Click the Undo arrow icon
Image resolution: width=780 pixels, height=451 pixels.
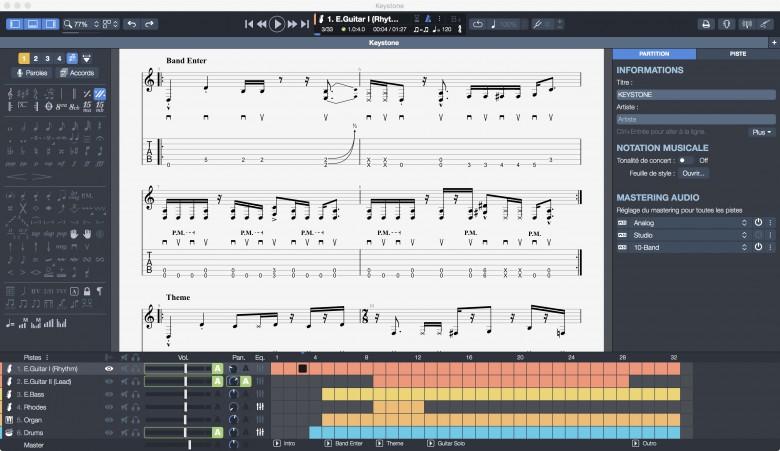pos(131,23)
